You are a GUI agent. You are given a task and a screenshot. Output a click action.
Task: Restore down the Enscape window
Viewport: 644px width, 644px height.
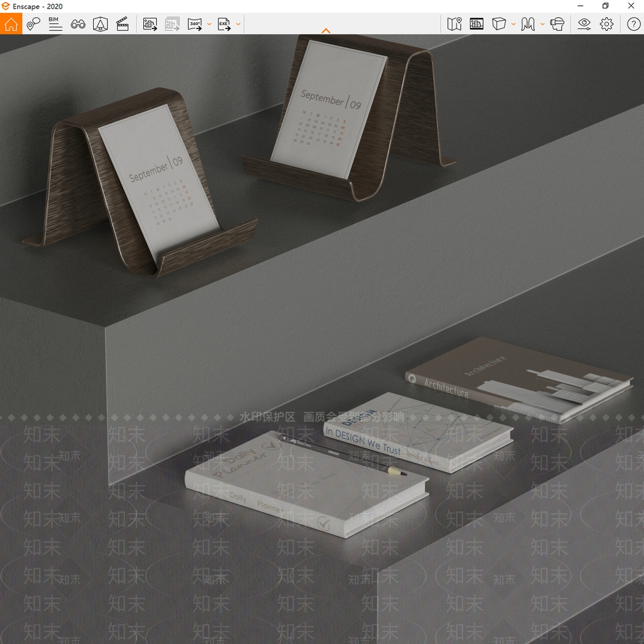click(x=605, y=6)
